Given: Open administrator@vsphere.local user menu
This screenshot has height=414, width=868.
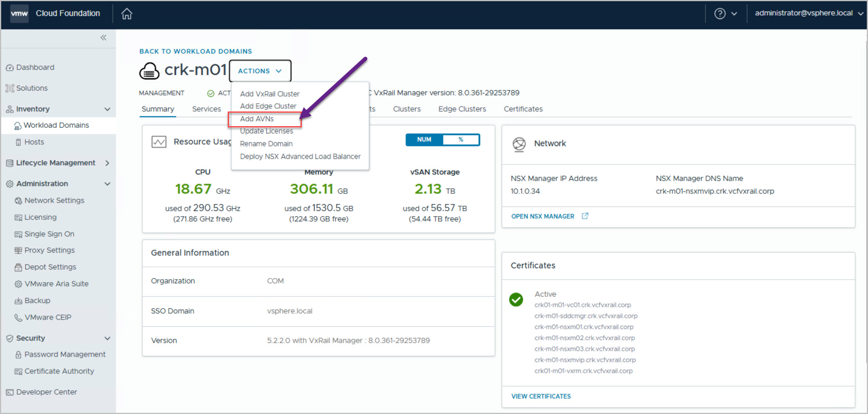Looking at the screenshot, I should (x=808, y=13).
